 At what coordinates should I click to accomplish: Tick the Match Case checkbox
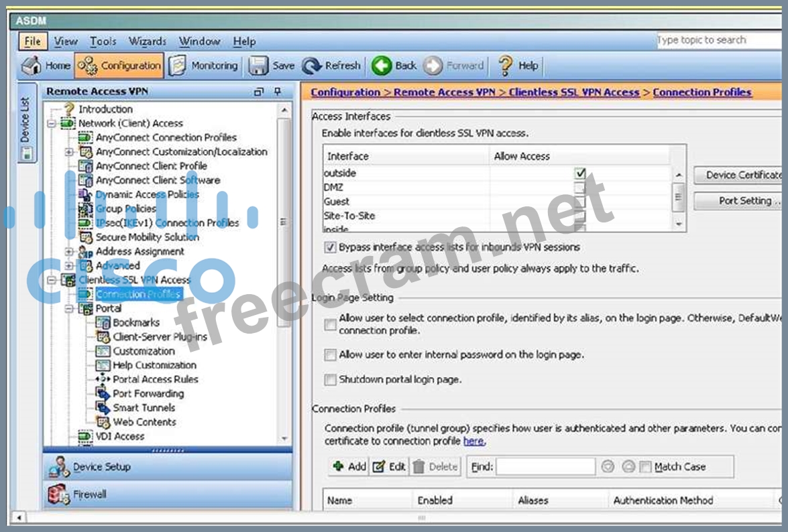coord(645,467)
